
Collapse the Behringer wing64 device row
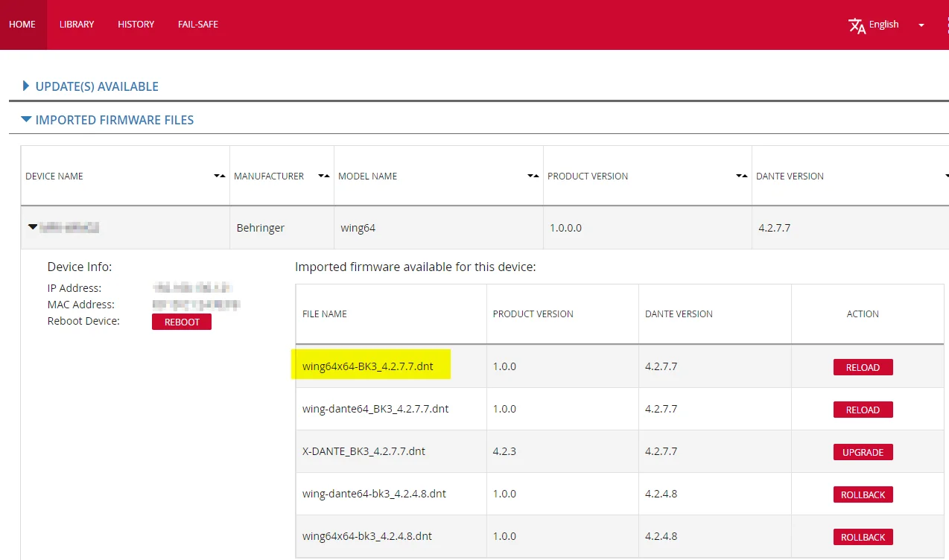click(x=33, y=227)
